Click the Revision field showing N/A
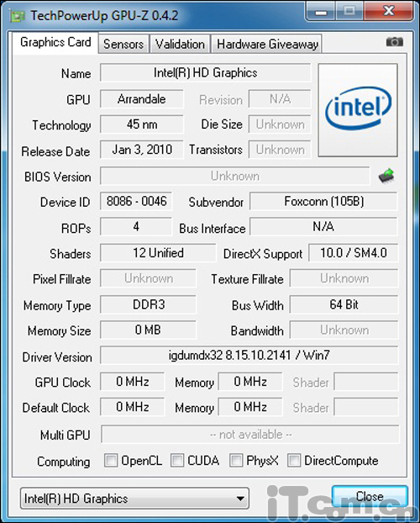 [280, 98]
